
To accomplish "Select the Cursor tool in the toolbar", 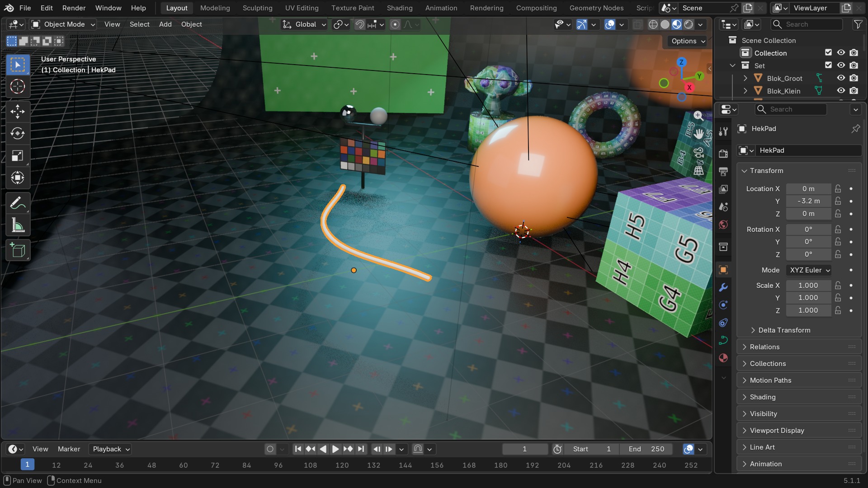I will point(18,86).
